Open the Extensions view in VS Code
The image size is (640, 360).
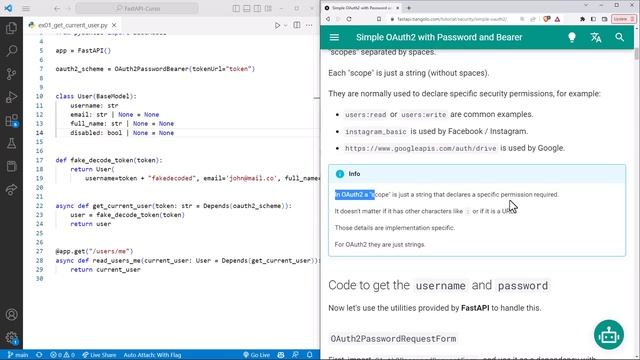click(11, 120)
